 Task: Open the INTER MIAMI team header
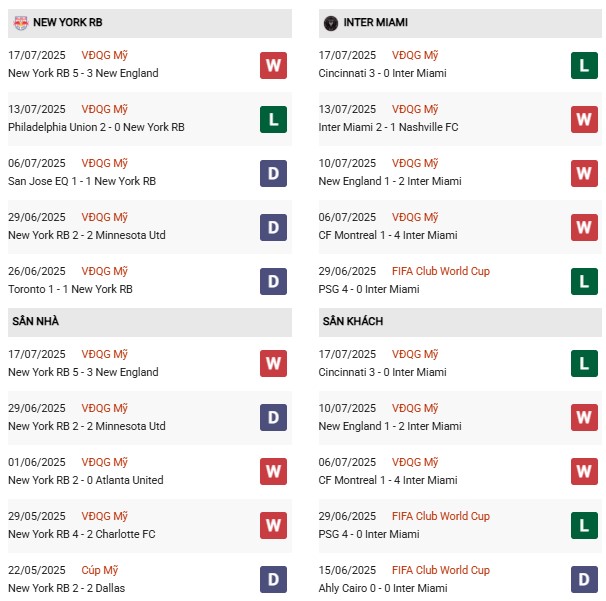375,22
